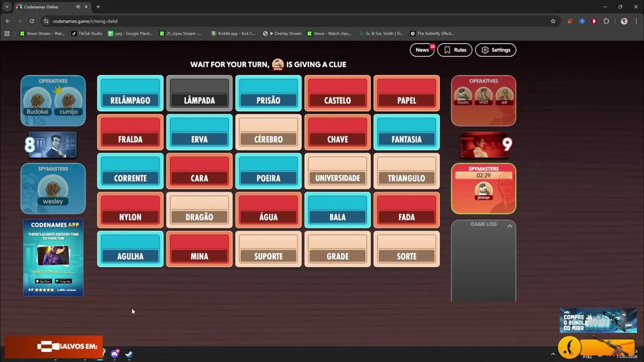
Task: Open the Sr. & Sra. Smith bookmark
Action: pyautogui.click(x=382, y=34)
